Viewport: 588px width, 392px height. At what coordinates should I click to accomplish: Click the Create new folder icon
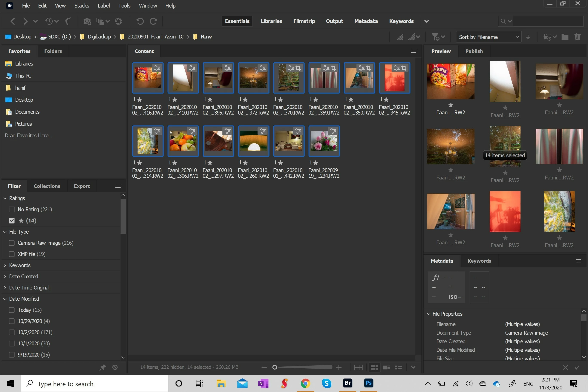point(565,37)
